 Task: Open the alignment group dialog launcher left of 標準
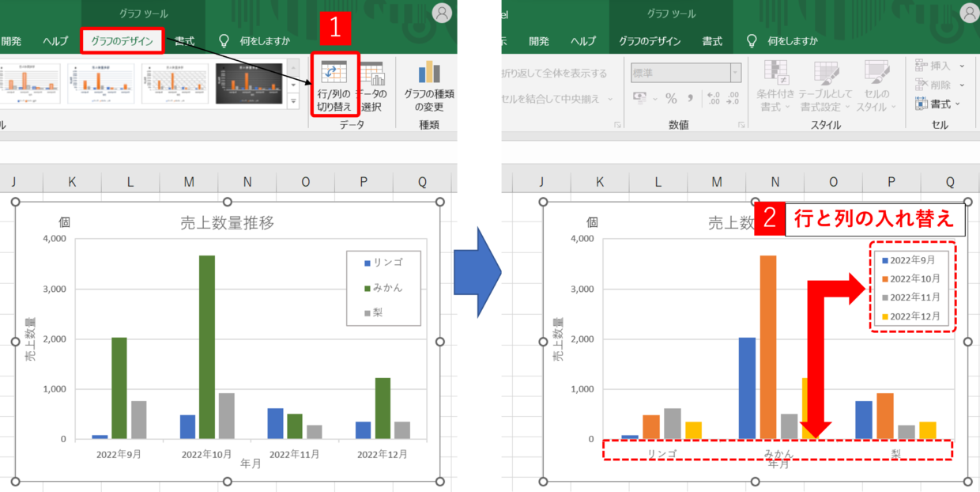(616, 125)
